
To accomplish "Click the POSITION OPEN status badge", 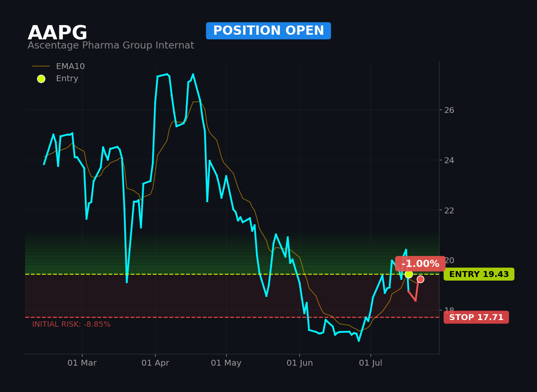I will pos(268,31).
